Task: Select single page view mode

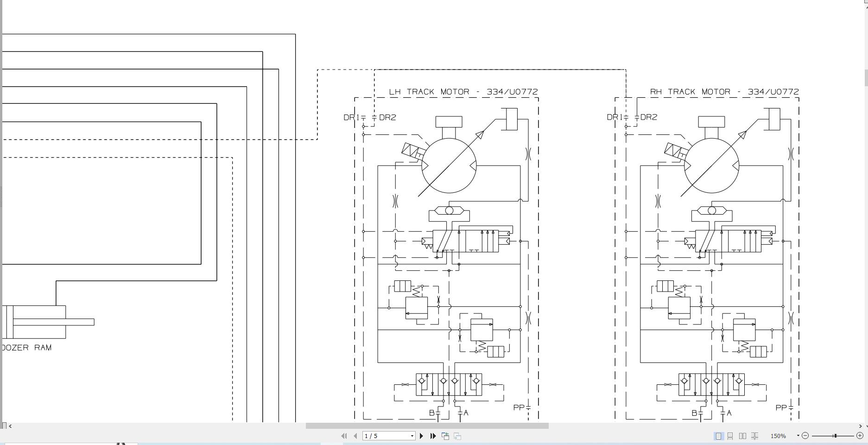Action: point(718,436)
